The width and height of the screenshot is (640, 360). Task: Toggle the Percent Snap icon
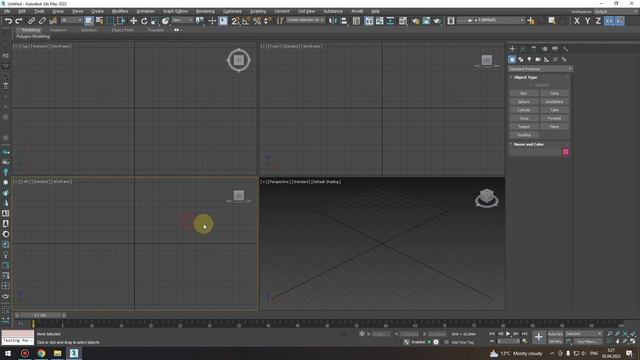pos(257,21)
